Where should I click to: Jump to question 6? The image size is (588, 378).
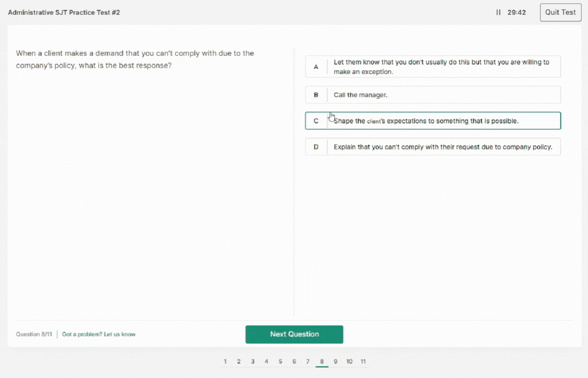tap(294, 361)
